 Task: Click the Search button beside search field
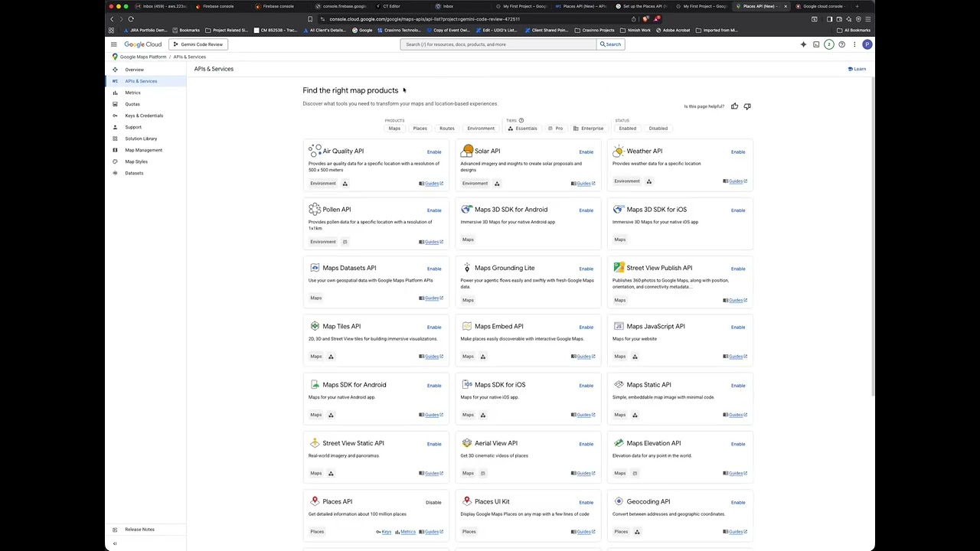pos(610,44)
